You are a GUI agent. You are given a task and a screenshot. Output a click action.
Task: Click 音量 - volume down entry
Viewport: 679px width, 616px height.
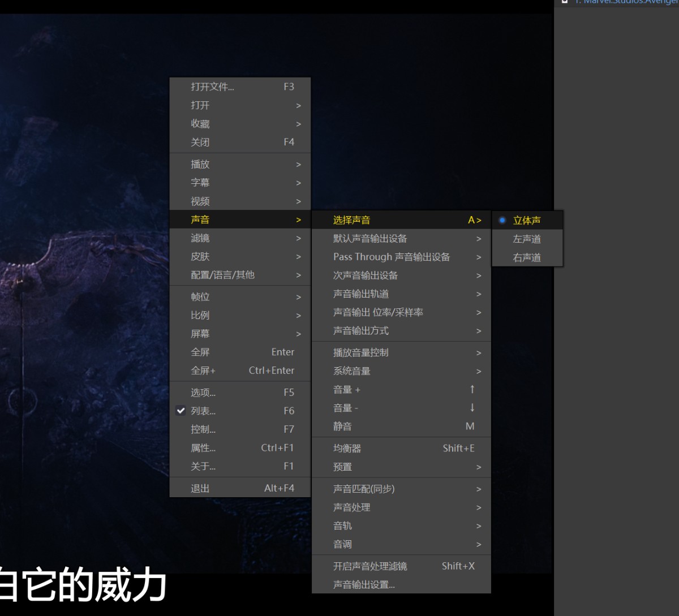click(401, 408)
